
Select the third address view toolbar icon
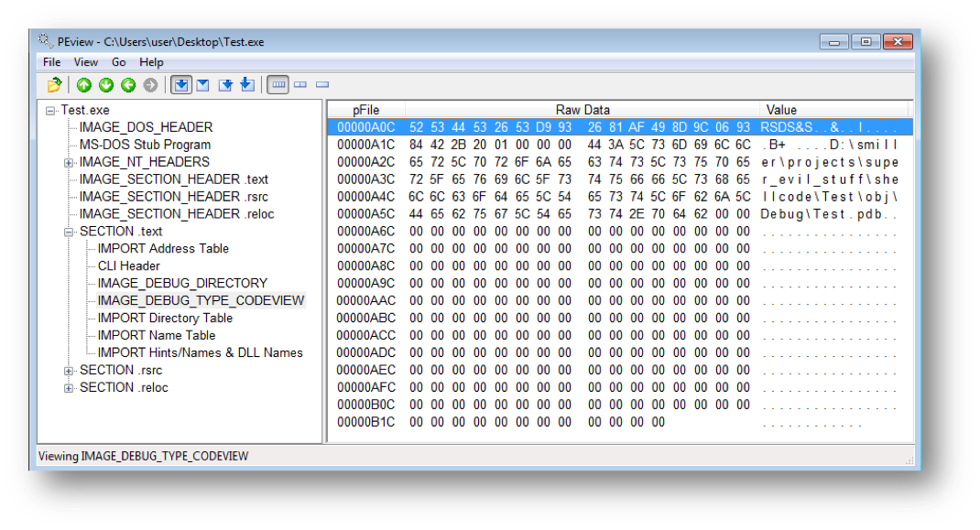pyautogui.click(x=225, y=84)
